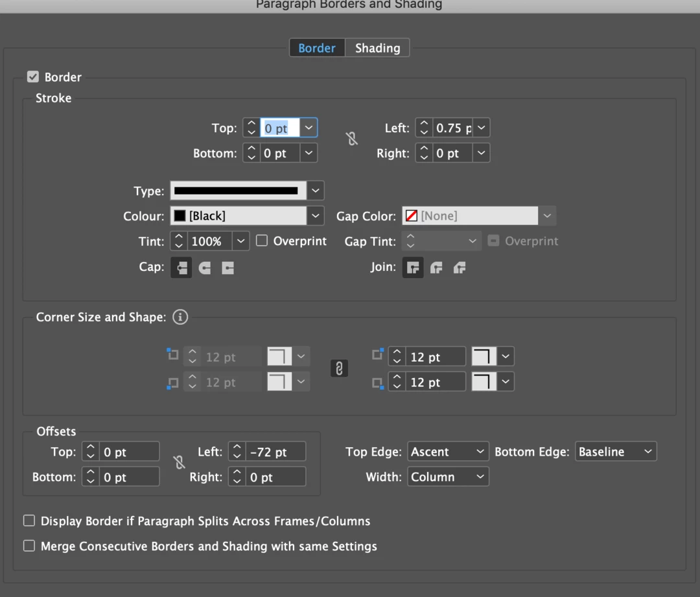The width and height of the screenshot is (700, 597).
Task: Open the Gap Tint dropdown arrow
Action: pos(472,241)
